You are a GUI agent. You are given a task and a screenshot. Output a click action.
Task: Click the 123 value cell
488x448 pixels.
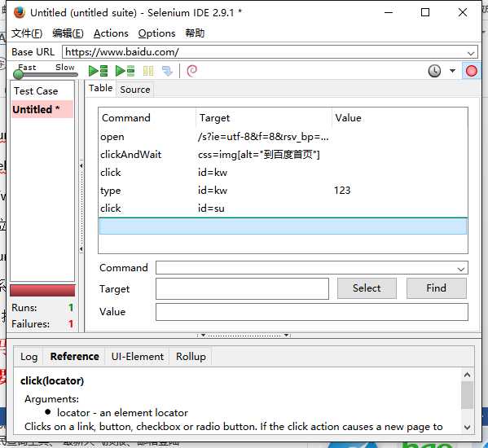point(342,191)
